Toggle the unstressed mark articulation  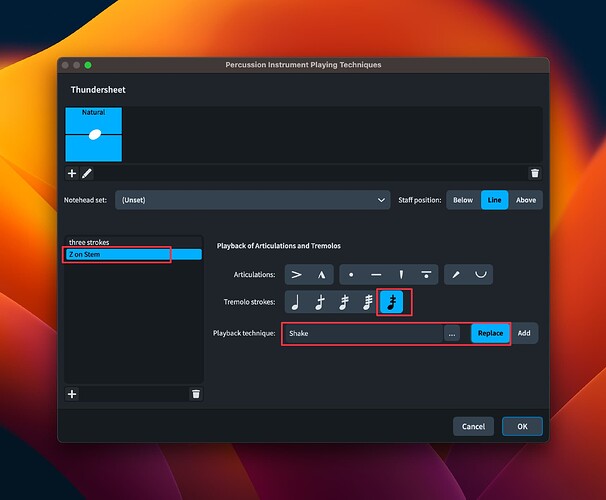click(481, 275)
